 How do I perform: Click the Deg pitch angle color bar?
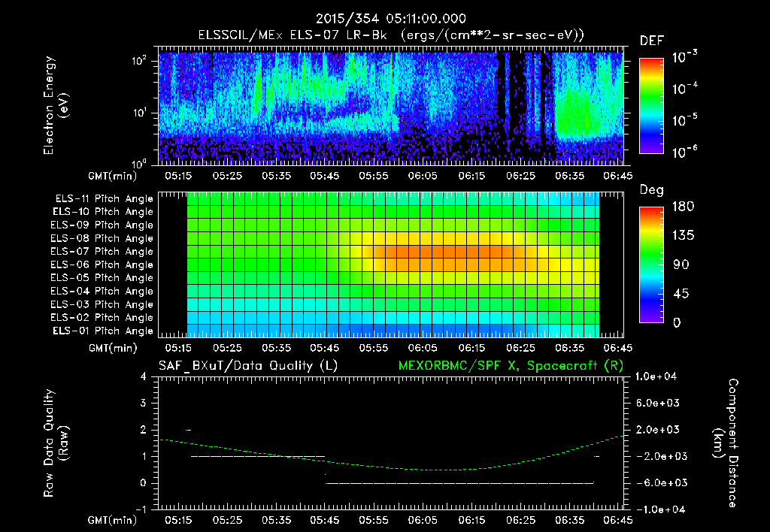coord(652,264)
